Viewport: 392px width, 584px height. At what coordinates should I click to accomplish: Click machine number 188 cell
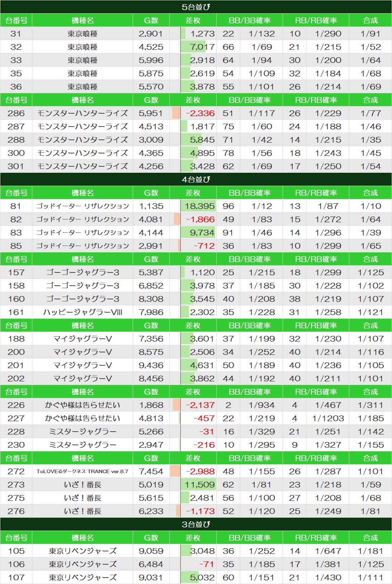pyautogui.click(x=16, y=339)
